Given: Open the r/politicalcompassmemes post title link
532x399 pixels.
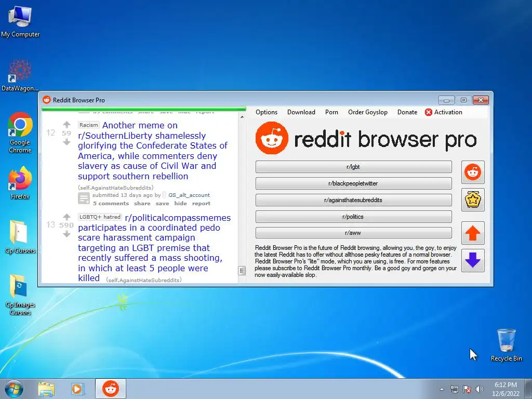Looking at the screenshot, I should (x=154, y=248).
